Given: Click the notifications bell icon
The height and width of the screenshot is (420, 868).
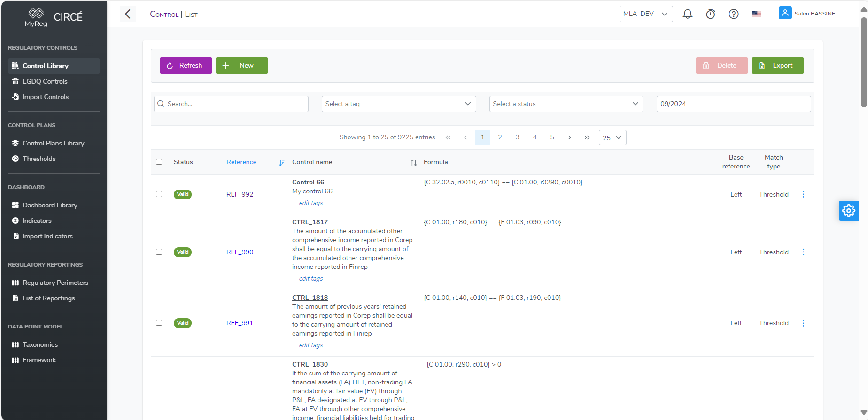Looking at the screenshot, I should [687, 14].
